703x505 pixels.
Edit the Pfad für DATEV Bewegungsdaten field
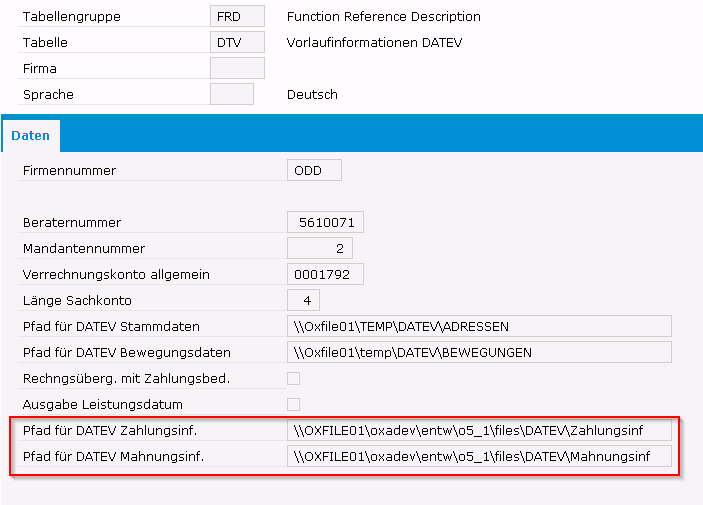[x=479, y=353]
